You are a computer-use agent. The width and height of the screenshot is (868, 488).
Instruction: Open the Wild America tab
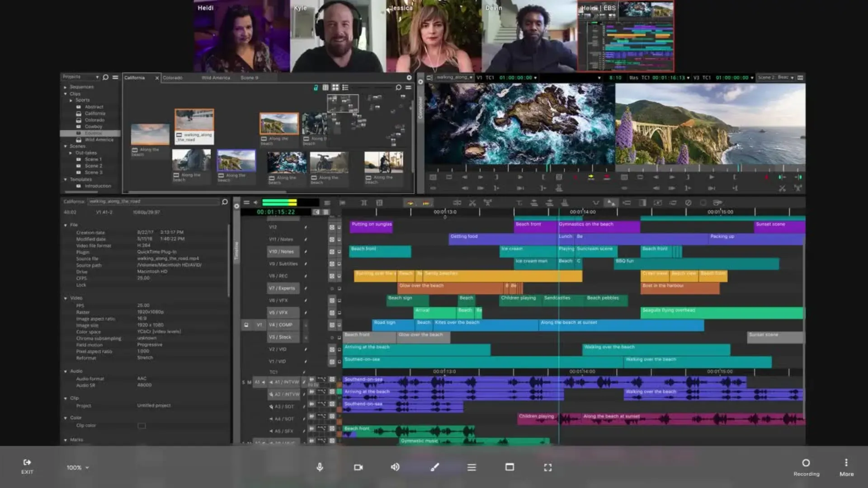[216, 78]
